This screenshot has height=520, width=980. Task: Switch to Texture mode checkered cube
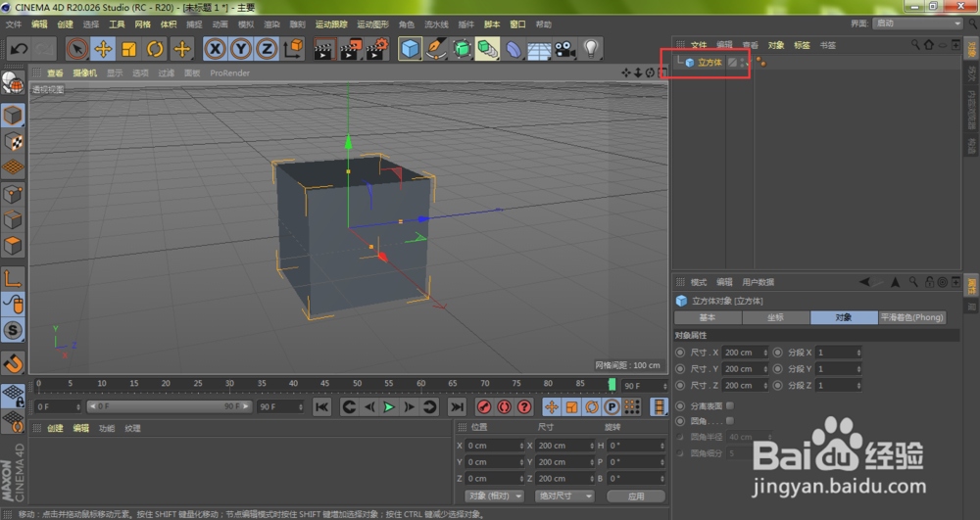coord(13,142)
